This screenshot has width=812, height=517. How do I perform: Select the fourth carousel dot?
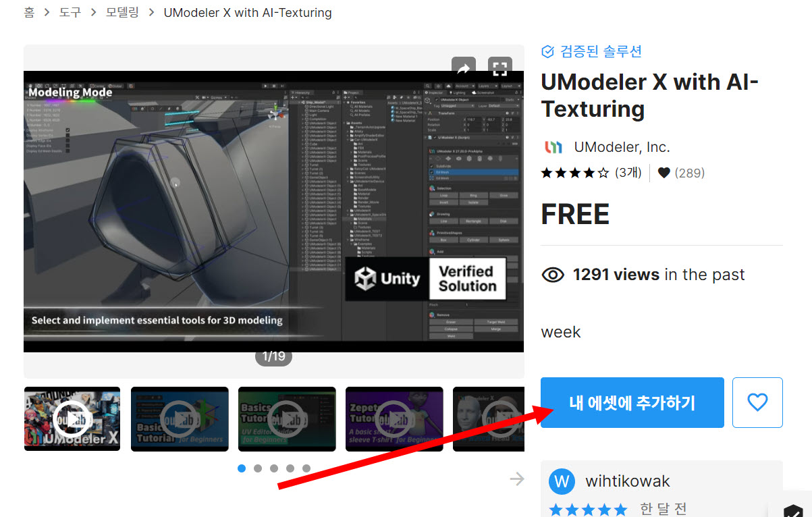pos(290,468)
